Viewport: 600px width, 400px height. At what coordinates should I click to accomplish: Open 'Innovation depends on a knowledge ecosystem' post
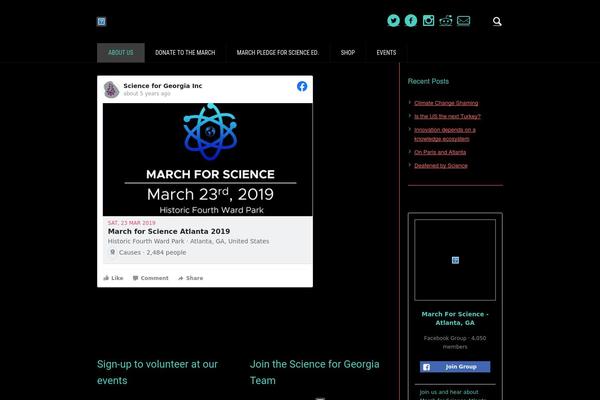click(x=445, y=134)
